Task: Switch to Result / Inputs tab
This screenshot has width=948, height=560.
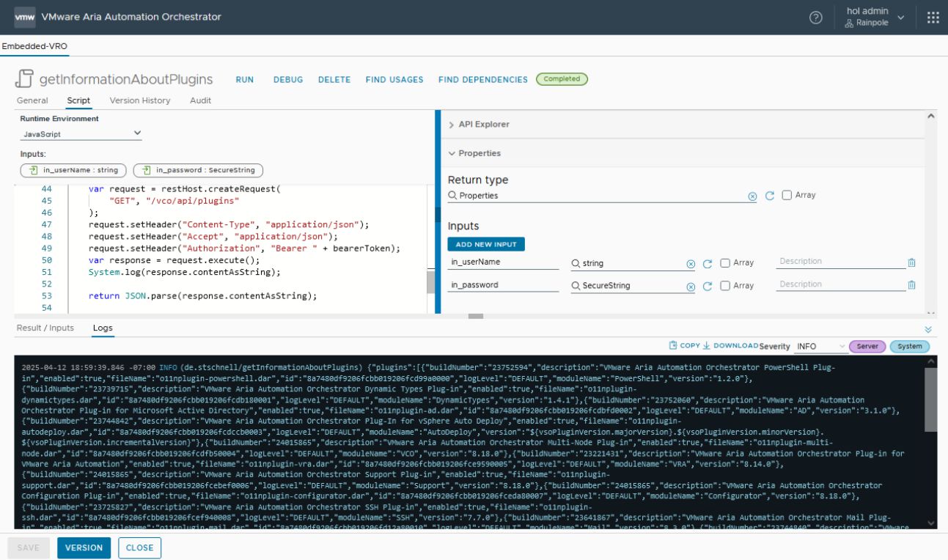Action: pos(45,328)
